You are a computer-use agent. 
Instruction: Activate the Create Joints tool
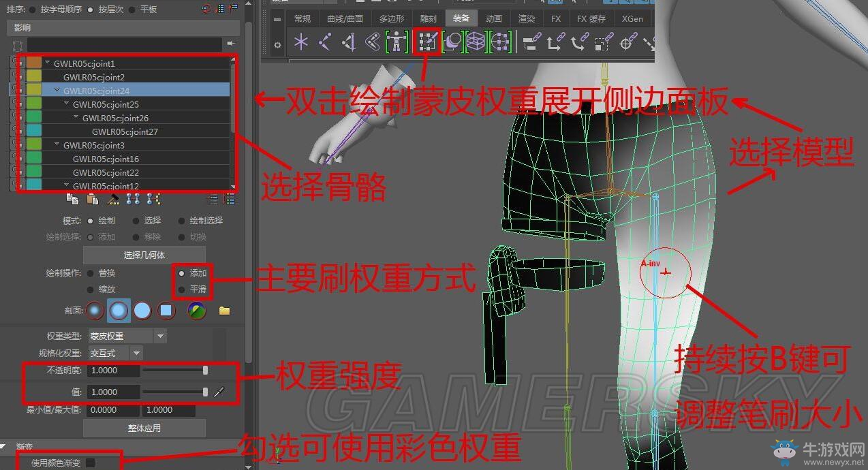[325, 42]
